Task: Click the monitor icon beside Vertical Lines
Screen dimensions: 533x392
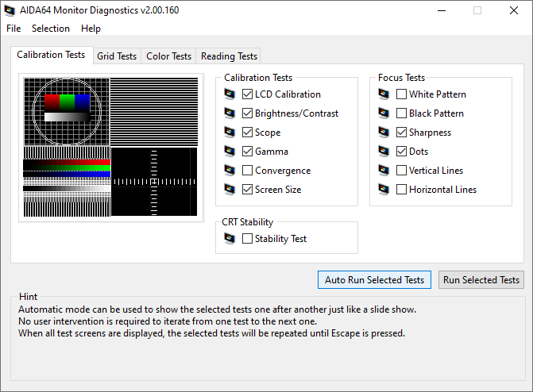Action: pos(384,170)
